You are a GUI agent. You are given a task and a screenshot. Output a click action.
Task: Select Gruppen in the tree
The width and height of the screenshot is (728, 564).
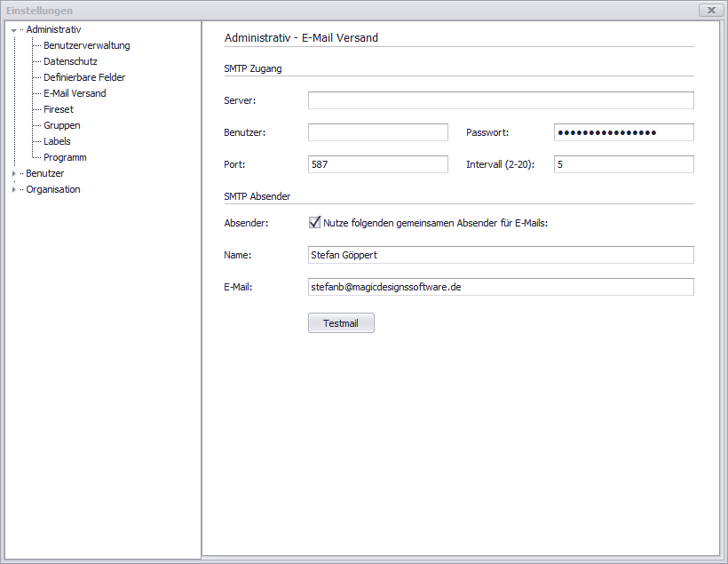(61, 125)
